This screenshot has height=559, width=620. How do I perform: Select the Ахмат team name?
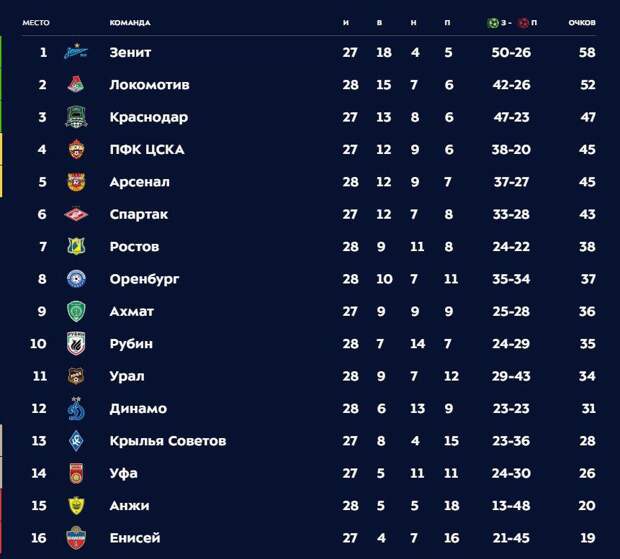click(132, 312)
